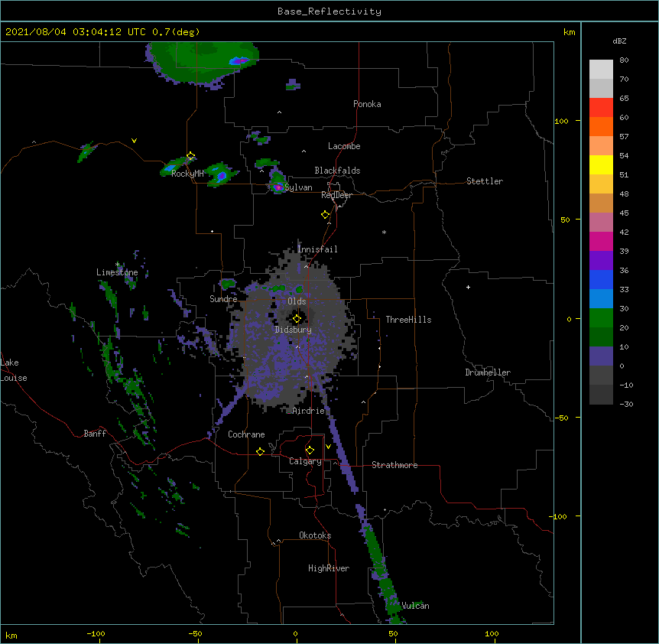Click the Airdrie city label

(x=309, y=411)
